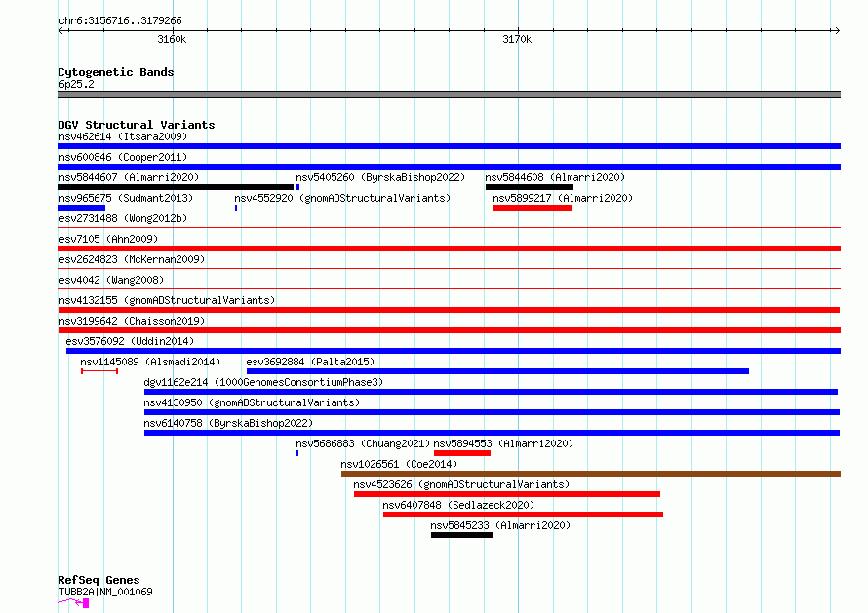Select nsv6140758 (ByrskaBishop2022) variant label
The width and height of the screenshot is (868, 613).
point(228,423)
